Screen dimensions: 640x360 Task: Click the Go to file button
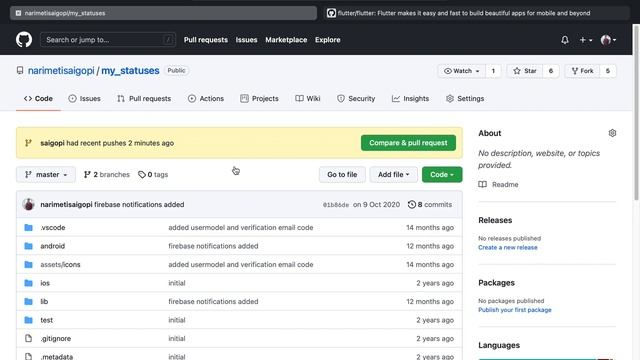click(342, 175)
